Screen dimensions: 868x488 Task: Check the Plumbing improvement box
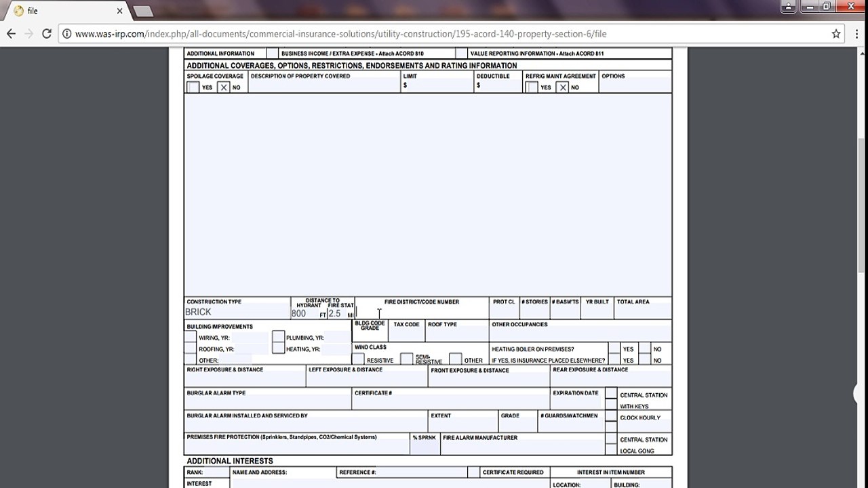278,337
